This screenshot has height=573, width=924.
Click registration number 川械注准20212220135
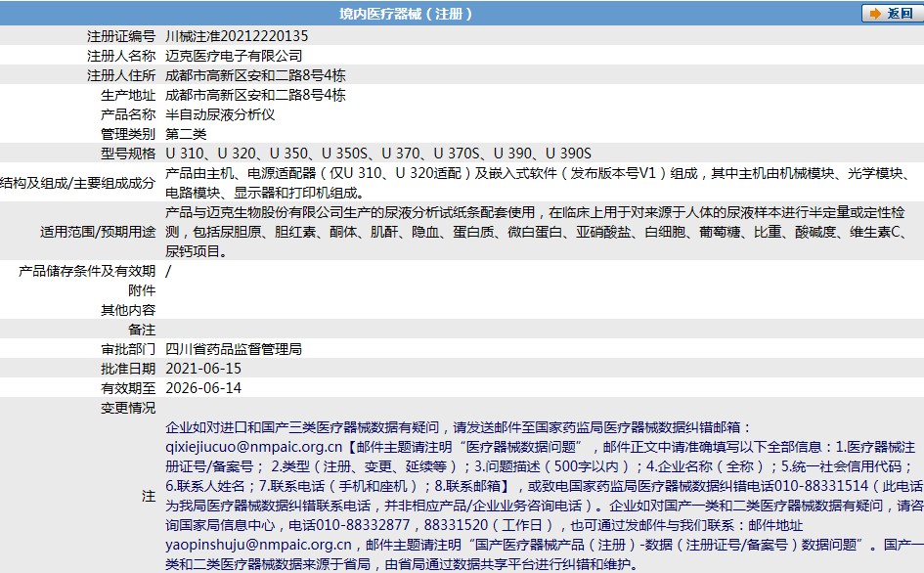[x=237, y=36]
